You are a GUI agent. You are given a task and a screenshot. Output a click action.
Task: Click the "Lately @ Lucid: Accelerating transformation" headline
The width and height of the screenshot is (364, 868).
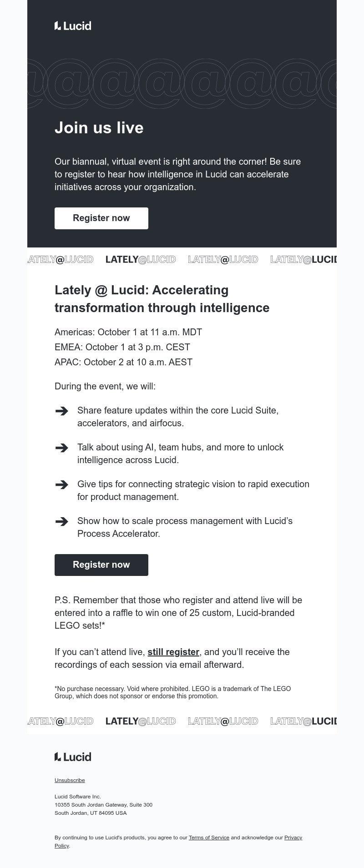(x=162, y=299)
